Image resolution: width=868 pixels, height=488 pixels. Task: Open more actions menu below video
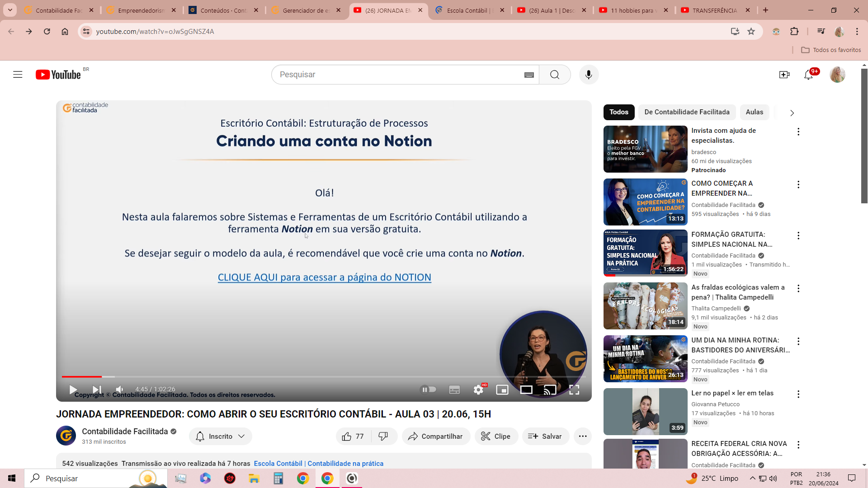(583, 436)
